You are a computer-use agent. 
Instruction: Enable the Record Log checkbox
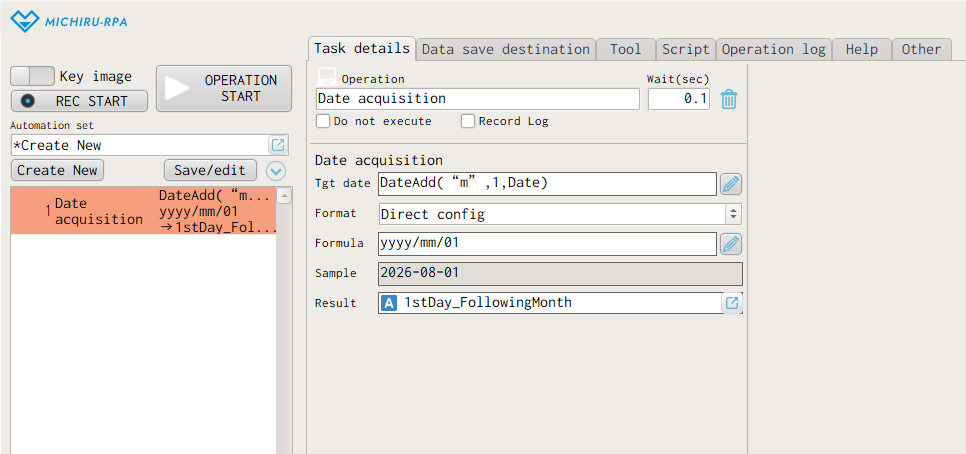pyautogui.click(x=468, y=121)
